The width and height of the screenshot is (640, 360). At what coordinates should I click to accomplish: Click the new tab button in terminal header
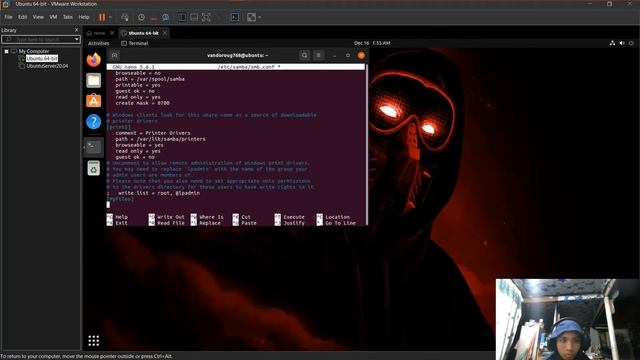115,56
